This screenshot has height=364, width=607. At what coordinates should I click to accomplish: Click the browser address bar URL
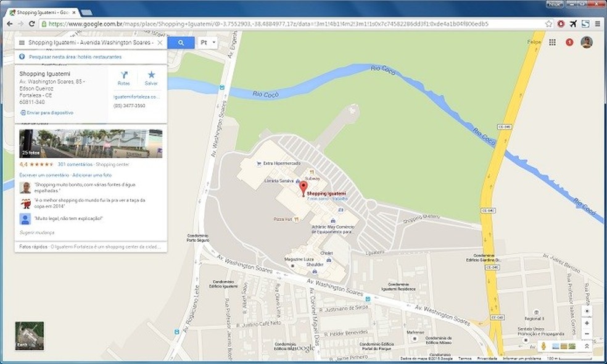(268, 23)
